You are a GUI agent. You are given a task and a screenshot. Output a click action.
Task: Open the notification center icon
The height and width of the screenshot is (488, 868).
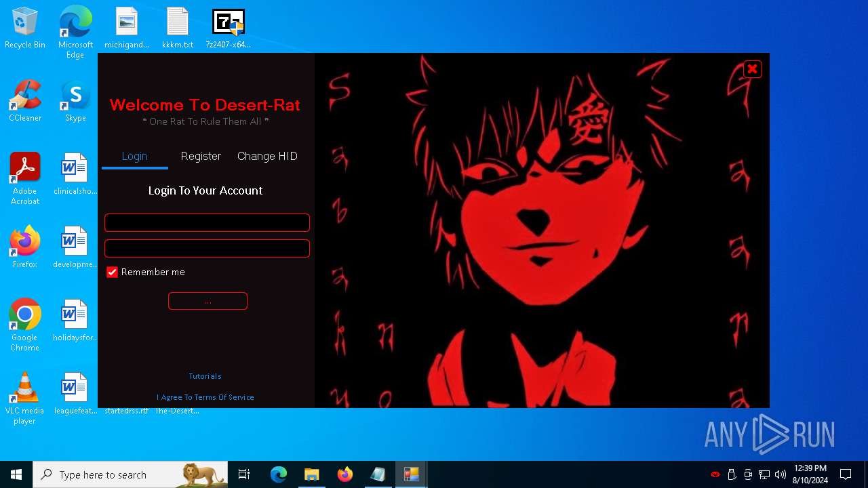(846, 474)
